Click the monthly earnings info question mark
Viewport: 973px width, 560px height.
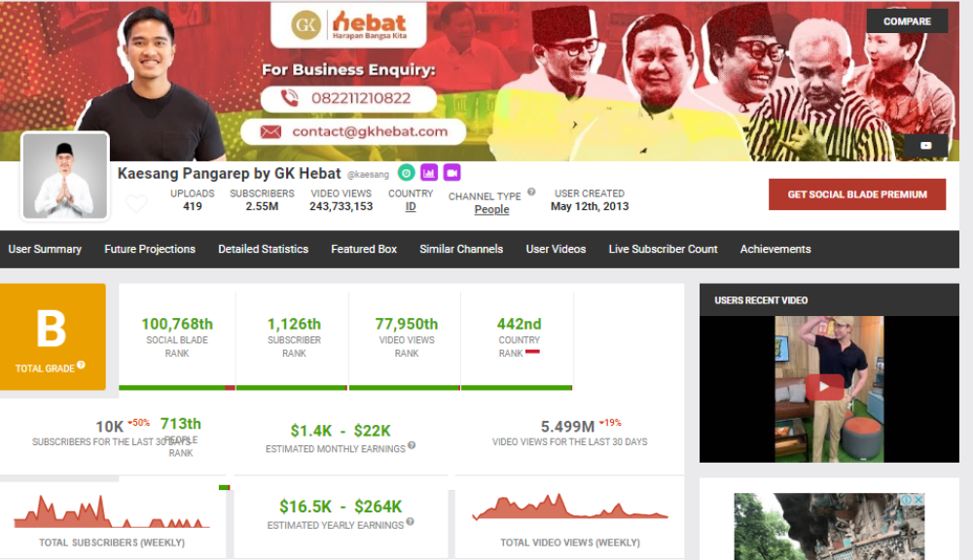(x=412, y=445)
